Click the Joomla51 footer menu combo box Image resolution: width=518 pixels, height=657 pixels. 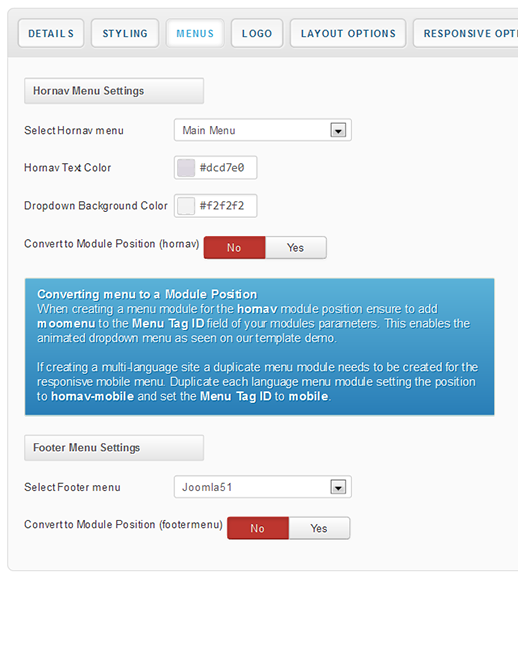coord(263,487)
